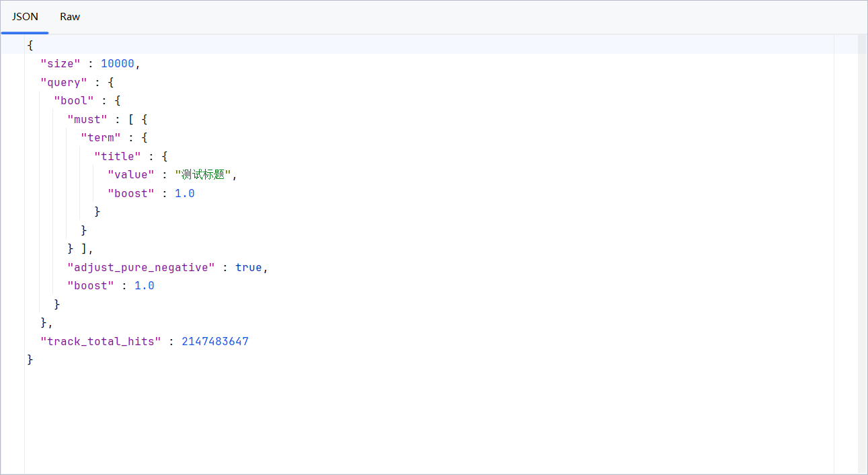Click the "boost" key inside title object
The width and height of the screenshot is (868, 475).
[x=131, y=194]
